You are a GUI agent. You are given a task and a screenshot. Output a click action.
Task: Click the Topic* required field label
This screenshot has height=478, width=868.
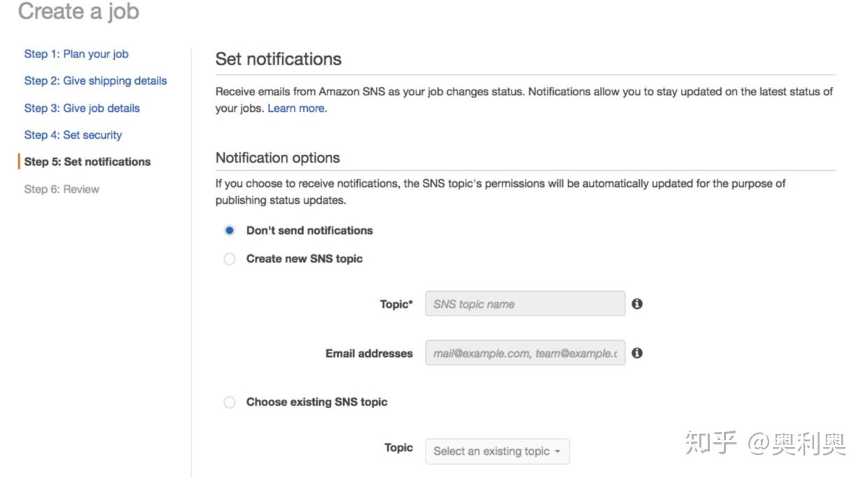[x=396, y=304]
